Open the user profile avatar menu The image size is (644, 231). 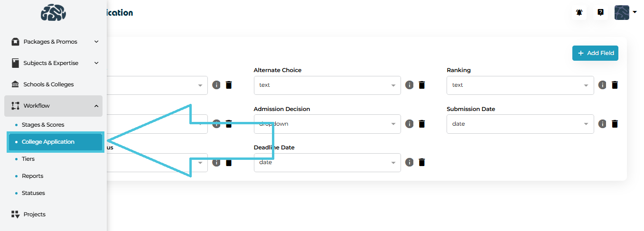[x=625, y=13]
